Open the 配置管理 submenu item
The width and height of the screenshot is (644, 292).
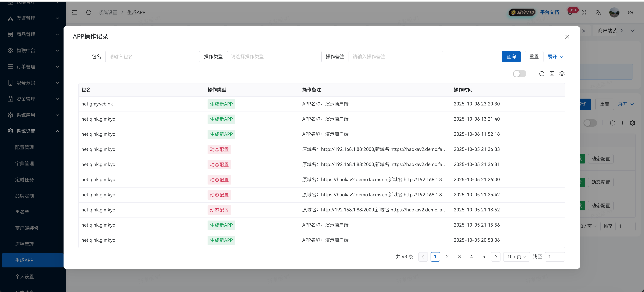[25, 147]
